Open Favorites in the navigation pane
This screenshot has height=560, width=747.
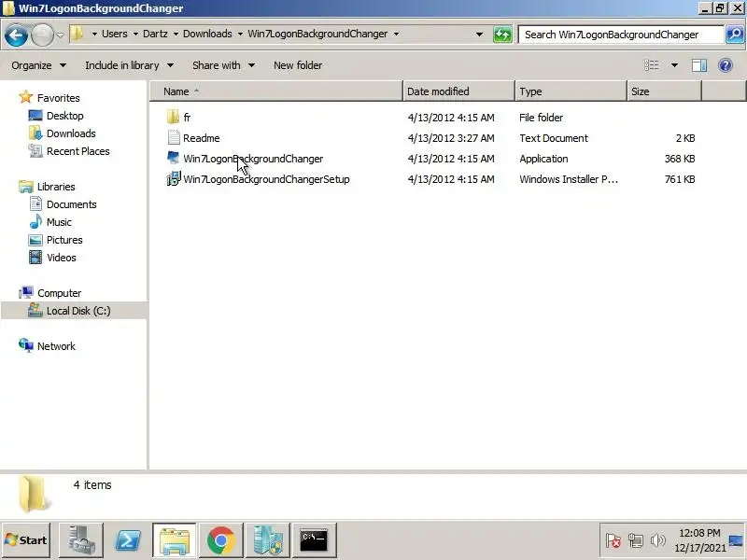pos(58,98)
